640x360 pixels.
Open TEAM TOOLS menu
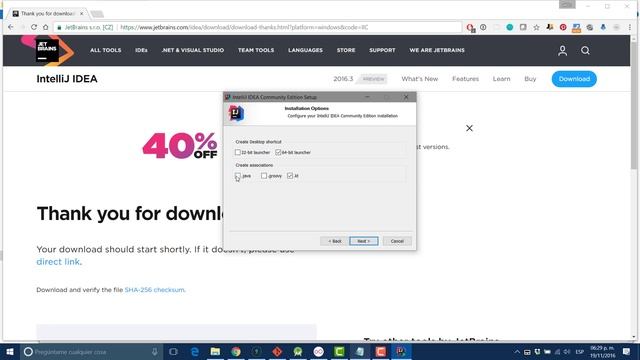pyautogui.click(x=256, y=50)
